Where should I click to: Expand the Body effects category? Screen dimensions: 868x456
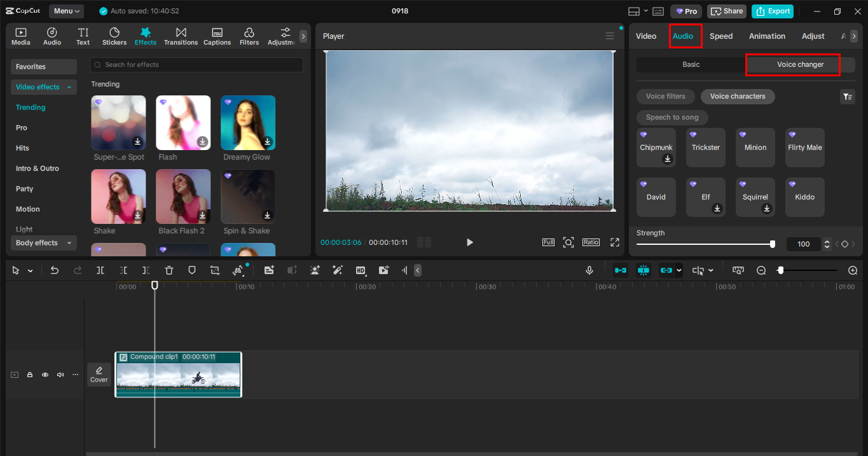[x=43, y=243]
